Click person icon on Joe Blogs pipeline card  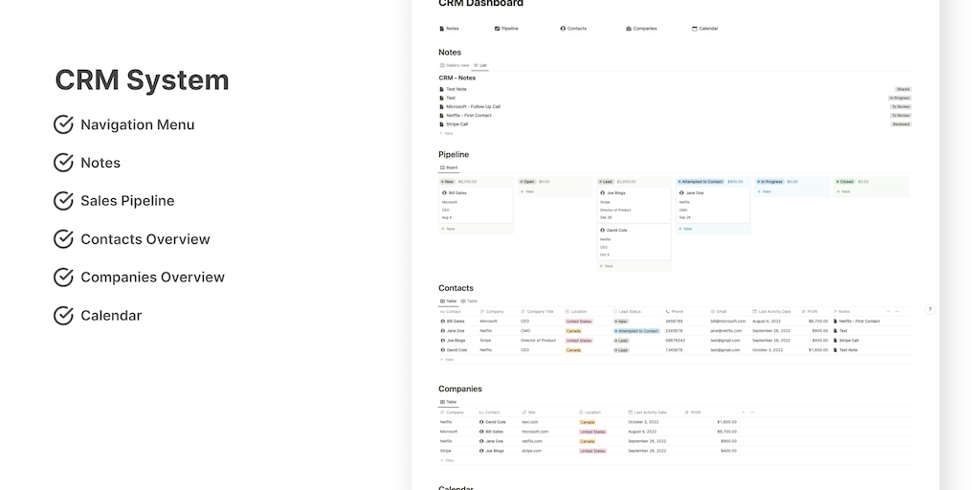pyautogui.click(x=603, y=193)
